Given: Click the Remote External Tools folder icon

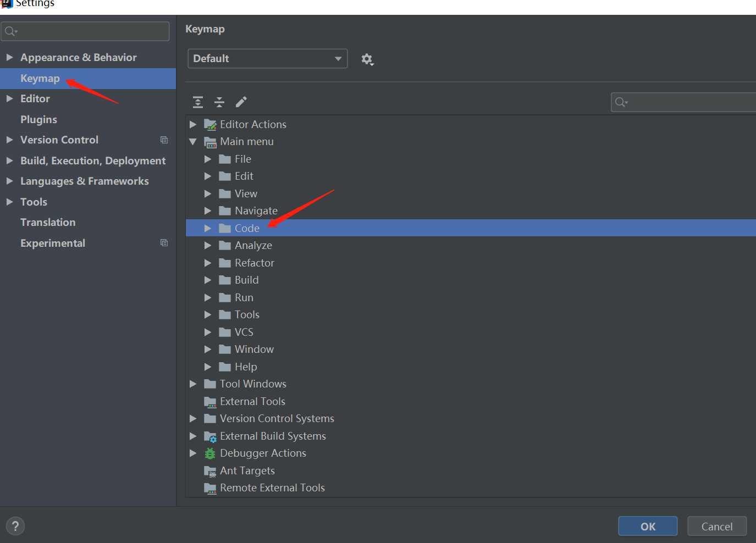Looking at the screenshot, I should [210, 488].
